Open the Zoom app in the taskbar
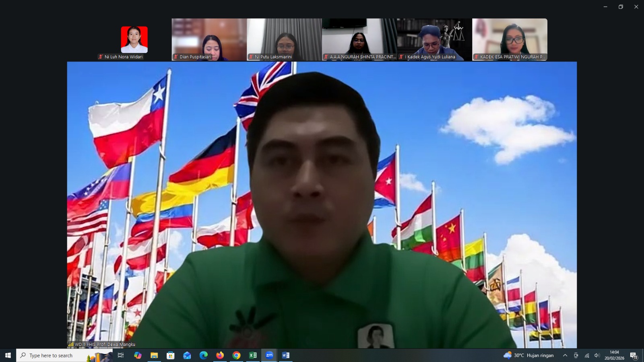The width and height of the screenshot is (644, 362). tap(269, 355)
